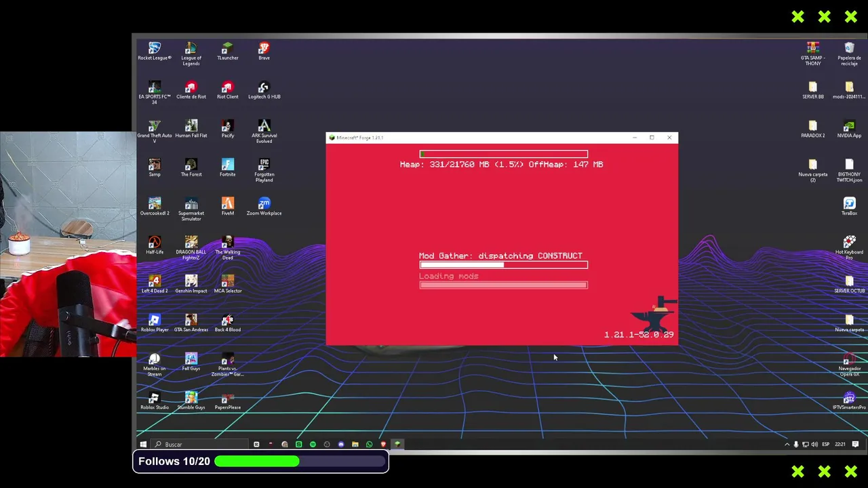Screen dimensions: 868x488
Task: Select the Fall Guys desktop icon
Action: [191, 361]
